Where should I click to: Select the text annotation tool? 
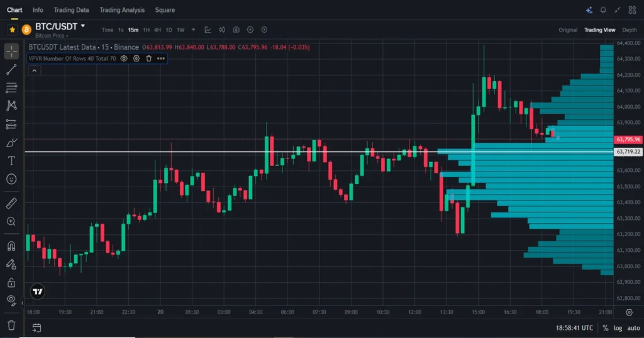pyautogui.click(x=11, y=161)
